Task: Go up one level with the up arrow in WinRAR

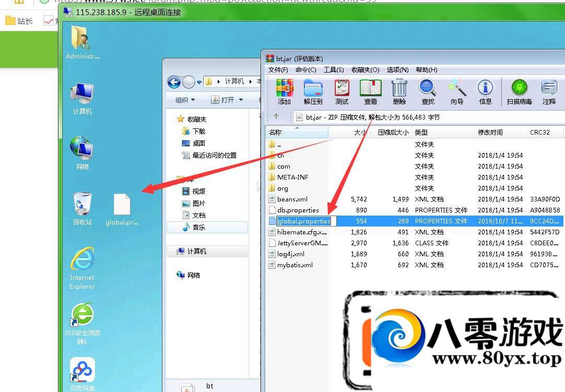Action: [276, 116]
